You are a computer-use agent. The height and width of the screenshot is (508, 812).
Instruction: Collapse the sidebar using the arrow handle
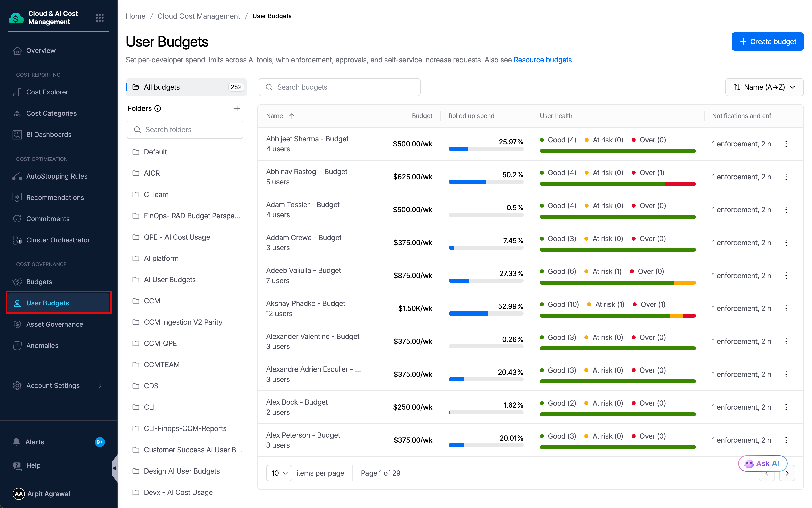coord(114,468)
